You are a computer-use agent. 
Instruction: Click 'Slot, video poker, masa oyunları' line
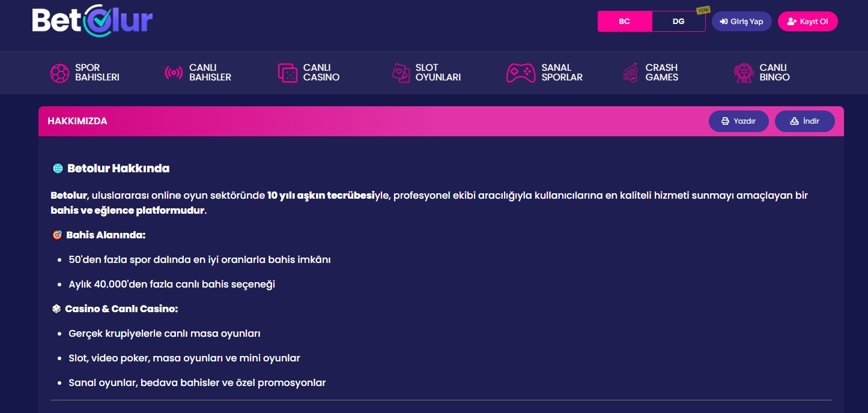(x=184, y=358)
